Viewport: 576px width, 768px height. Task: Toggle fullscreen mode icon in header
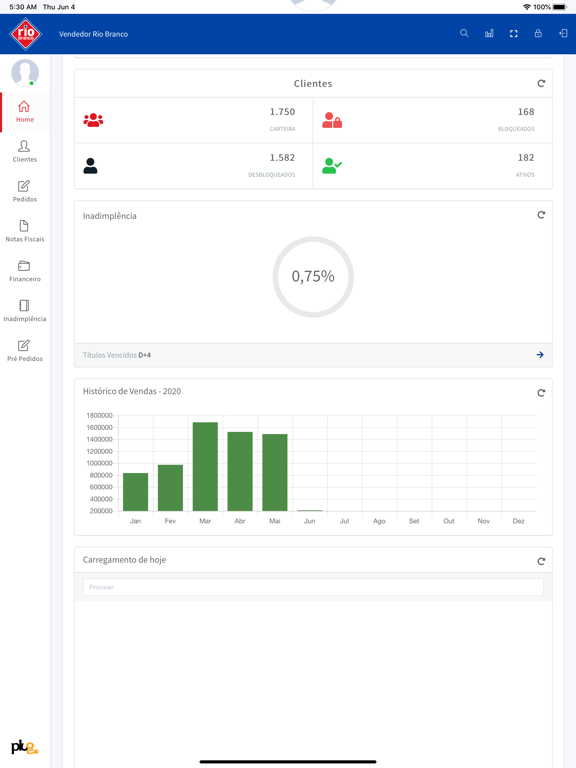[513, 33]
